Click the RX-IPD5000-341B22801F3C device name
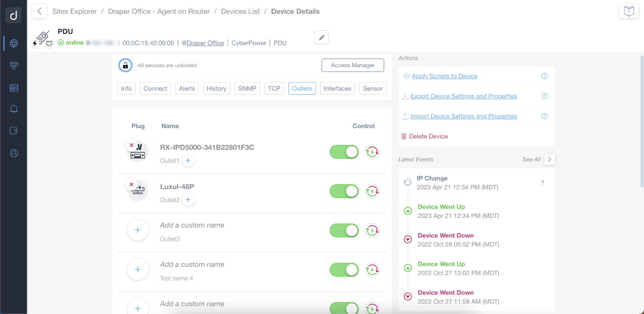The image size is (644, 314). pyautogui.click(x=207, y=147)
